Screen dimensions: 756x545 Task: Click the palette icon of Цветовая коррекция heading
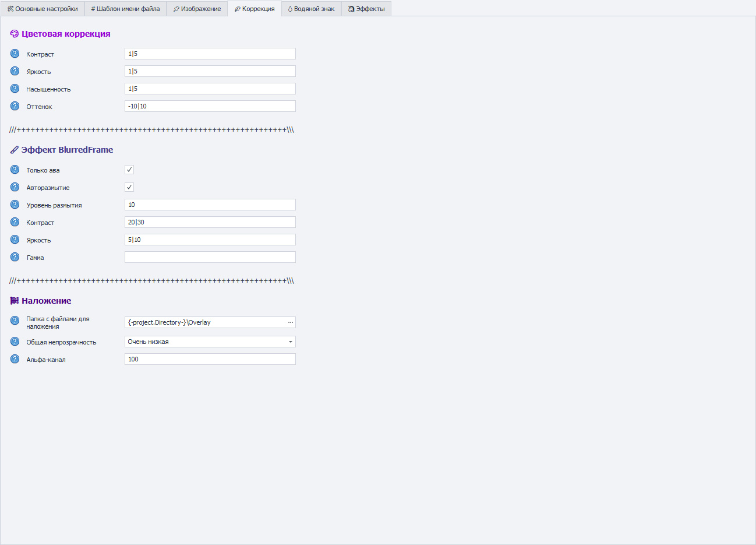[x=15, y=34]
